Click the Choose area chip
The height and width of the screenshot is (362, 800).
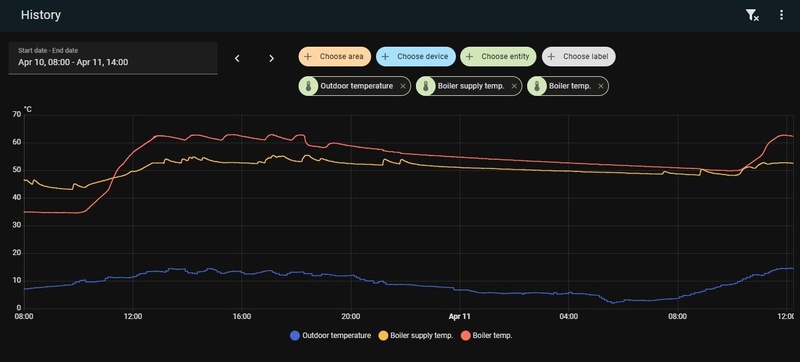click(x=334, y=57)
